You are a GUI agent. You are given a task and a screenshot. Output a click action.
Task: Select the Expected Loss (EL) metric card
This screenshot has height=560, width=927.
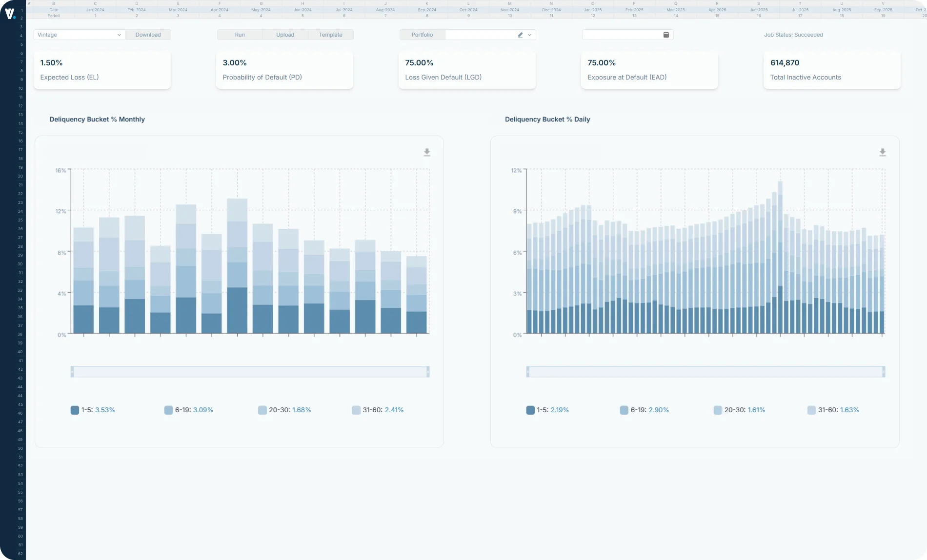click(x=101, y=69)
